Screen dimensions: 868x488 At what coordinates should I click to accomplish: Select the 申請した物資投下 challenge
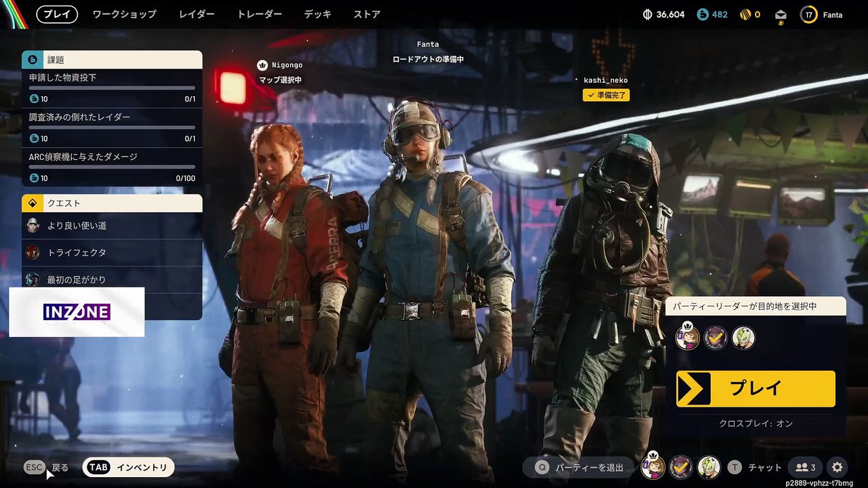tap(112, 88)
